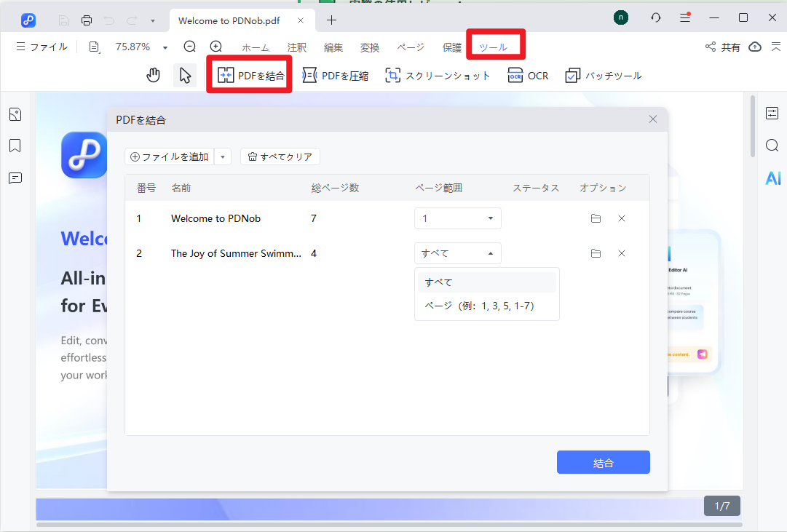Click the vertical scrollbar of the document
Screen dimensions: 787x532
(x=752, y=127)
